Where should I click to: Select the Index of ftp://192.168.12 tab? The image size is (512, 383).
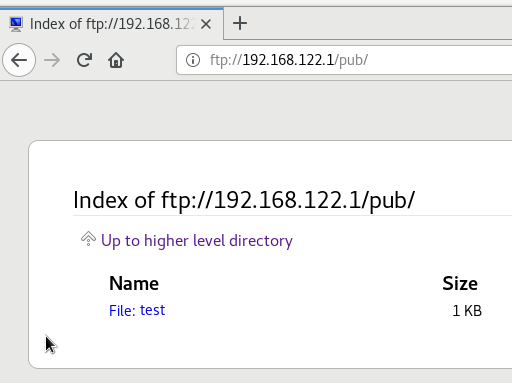pyautogui.click(x=111, y=24)
